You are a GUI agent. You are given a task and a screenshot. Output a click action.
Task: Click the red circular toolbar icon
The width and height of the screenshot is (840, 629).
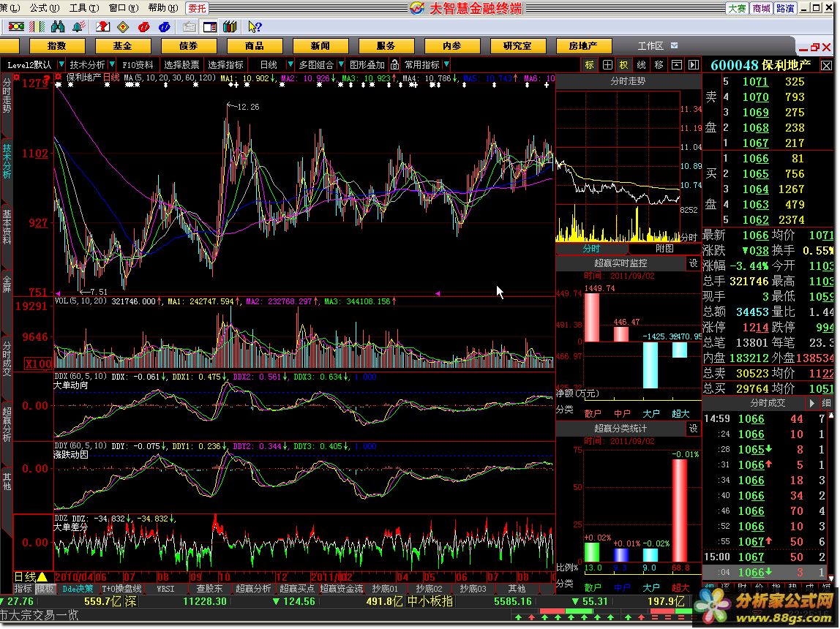point(143,26)
